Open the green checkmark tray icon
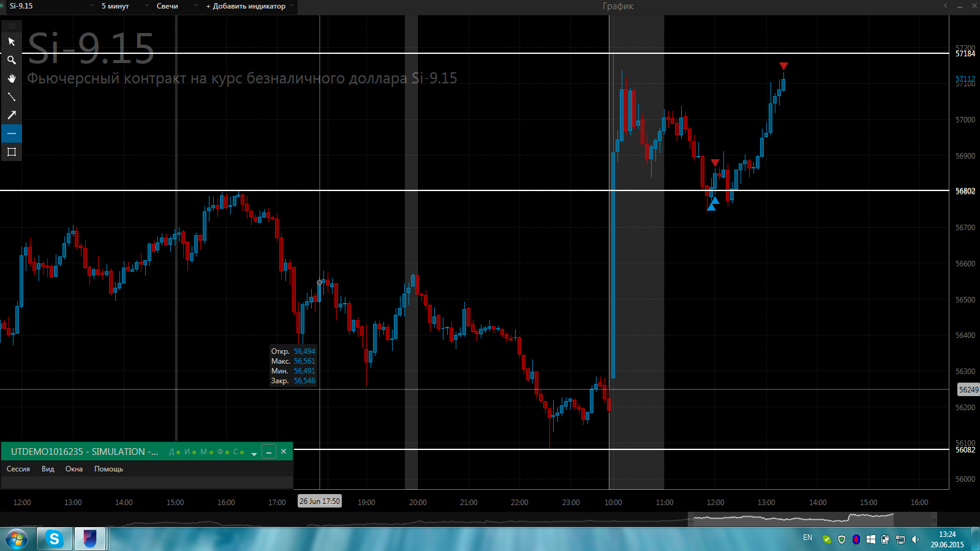 [827, 539]
